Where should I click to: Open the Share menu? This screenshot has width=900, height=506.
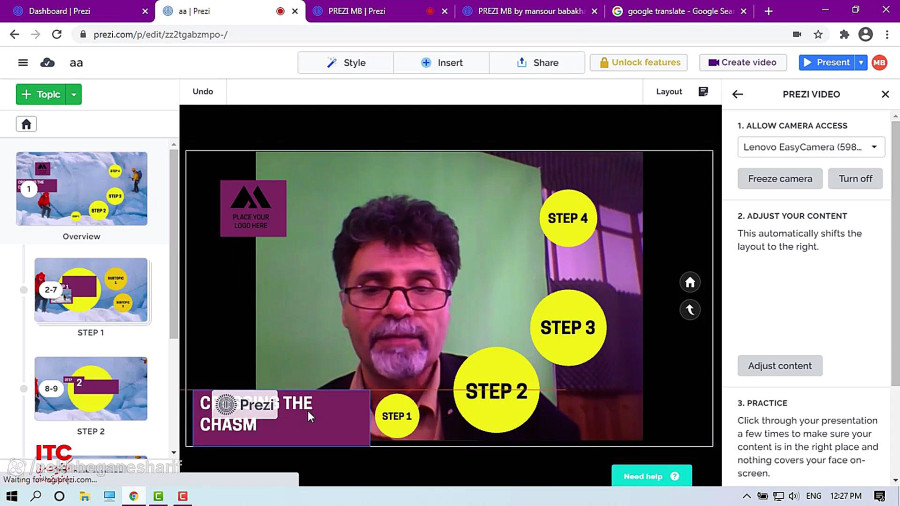pyautogui.click(x=537, y=63)
